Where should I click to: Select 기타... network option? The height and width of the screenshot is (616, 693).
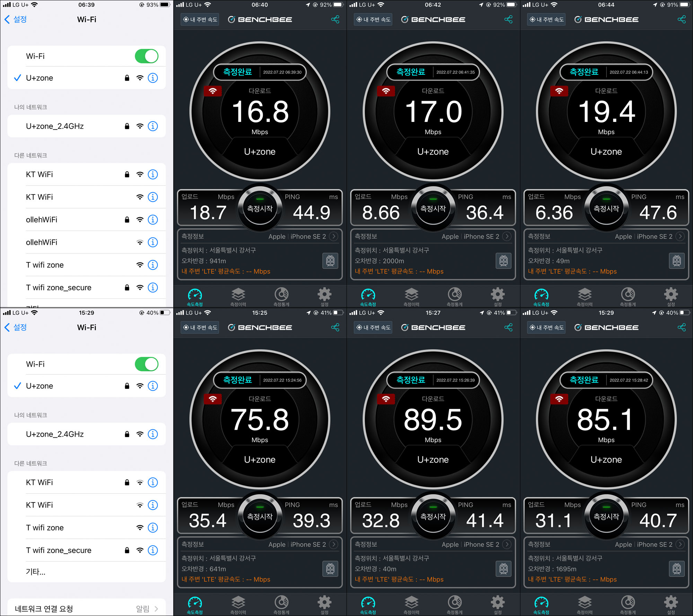tap(86, 572)
